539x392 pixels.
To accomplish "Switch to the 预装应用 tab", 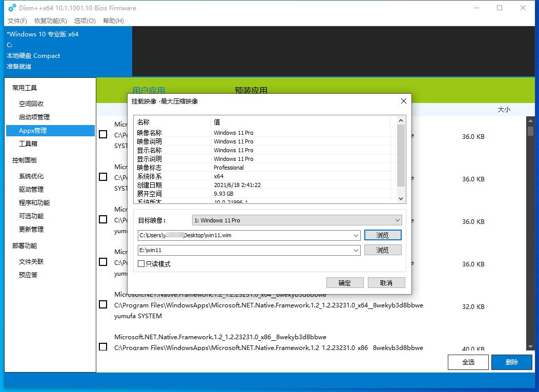I will tap(251, 90).
